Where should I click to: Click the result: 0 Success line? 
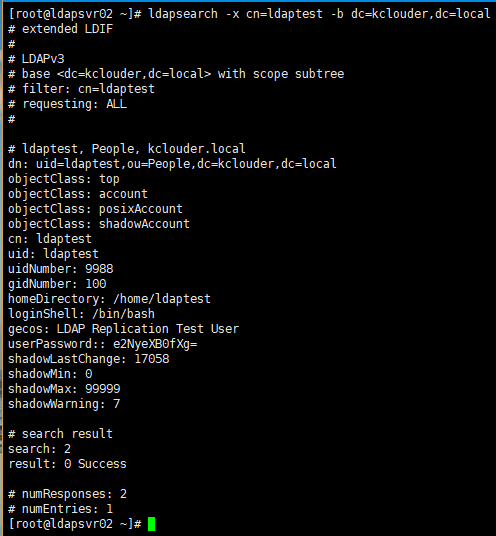pos(67,464)
